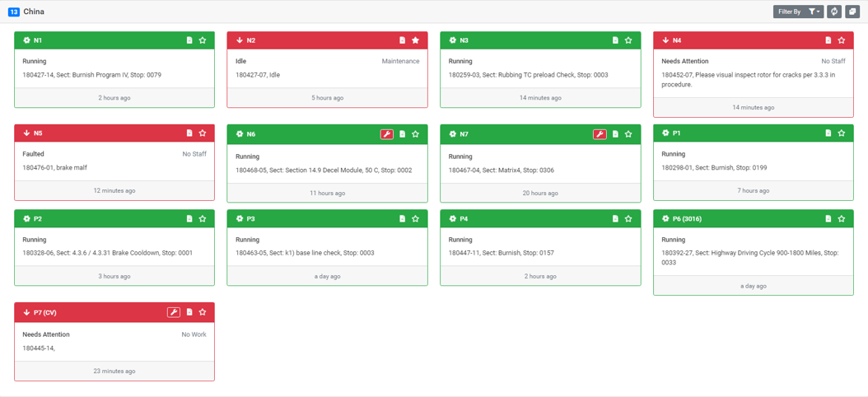Click the down arrow icon on N4
This screenshot has width=868, height=397.
click(665, 40)
